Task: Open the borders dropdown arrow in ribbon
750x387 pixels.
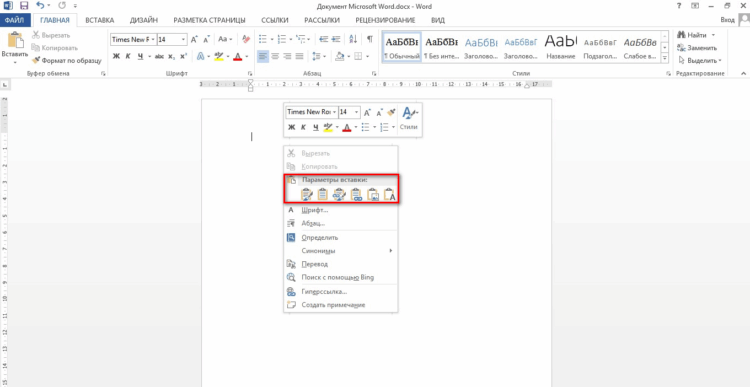Action: (x=367, y=56)
